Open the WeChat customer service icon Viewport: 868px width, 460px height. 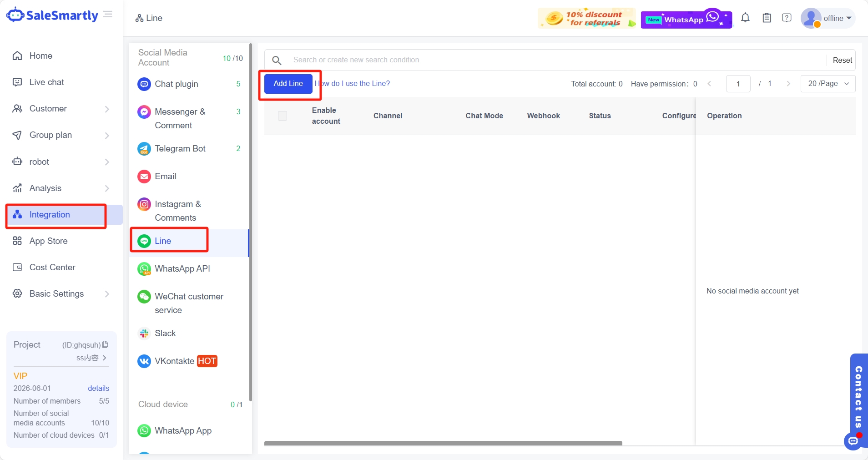(144, 297)
